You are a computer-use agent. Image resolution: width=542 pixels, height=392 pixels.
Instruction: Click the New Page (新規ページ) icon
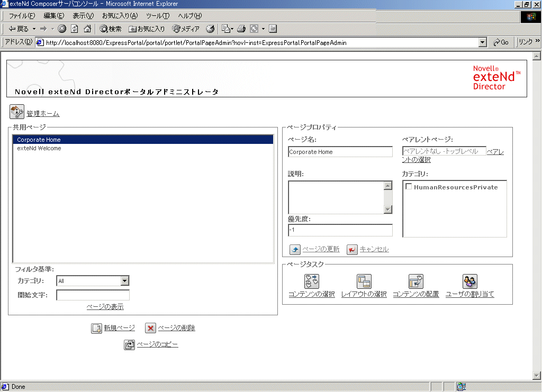[96, 328]
